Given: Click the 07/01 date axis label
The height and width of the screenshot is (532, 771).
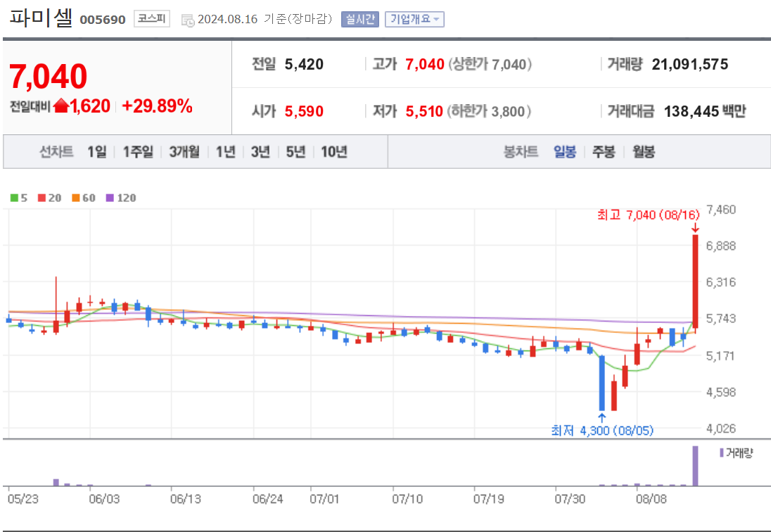Looking at the screenshot, I should point(324,499).
